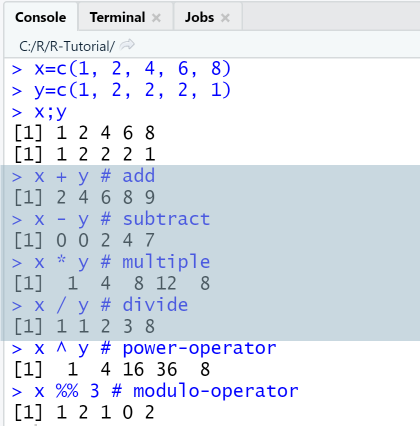Close the Jobs tab
This screenshot has height=426, width=420.
coord(225,18)
